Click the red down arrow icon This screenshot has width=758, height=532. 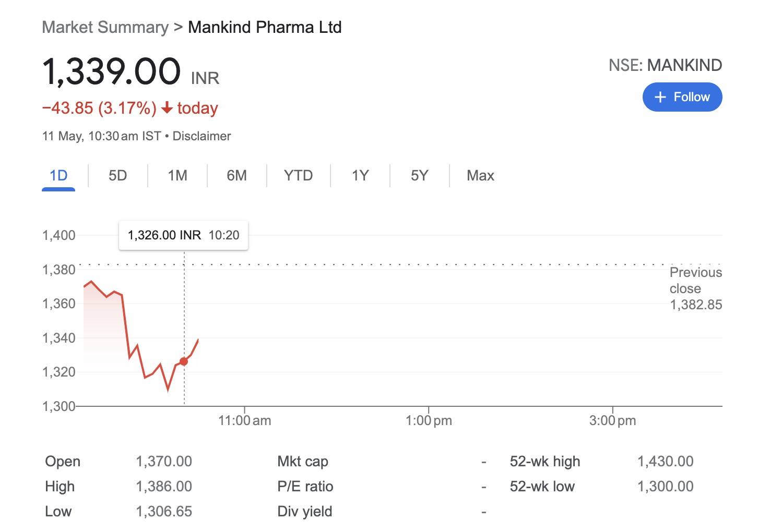click(x=167, y=108)
